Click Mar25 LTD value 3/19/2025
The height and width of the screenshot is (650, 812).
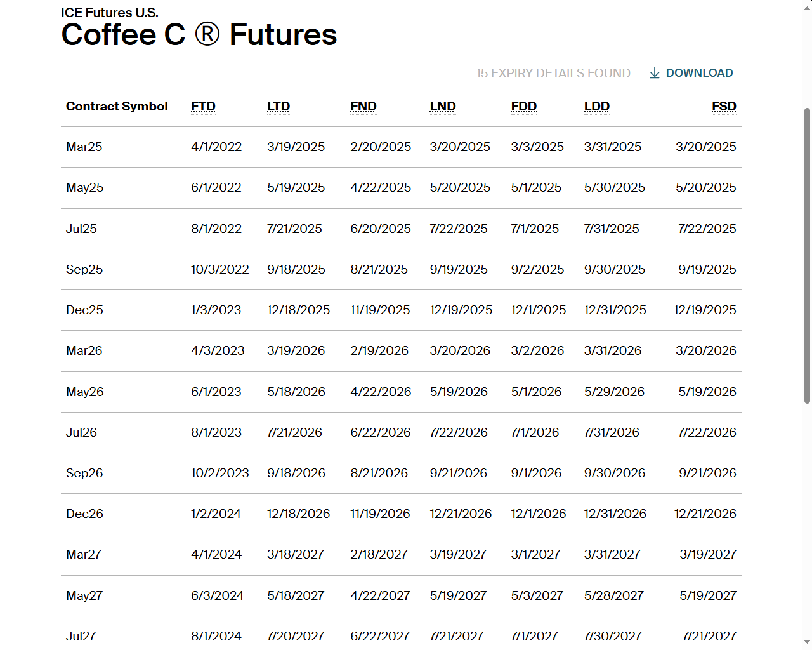click(296, 147)
